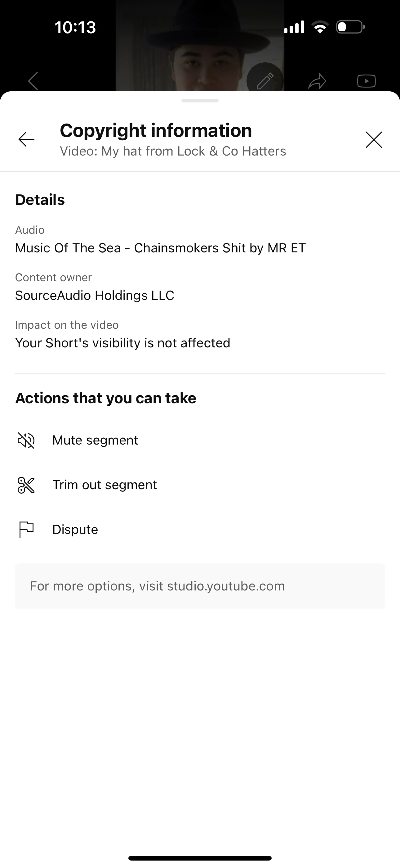
Task: Tap SourceAudio Holdings LLC content owner
Action: click(x=95, y=296)
